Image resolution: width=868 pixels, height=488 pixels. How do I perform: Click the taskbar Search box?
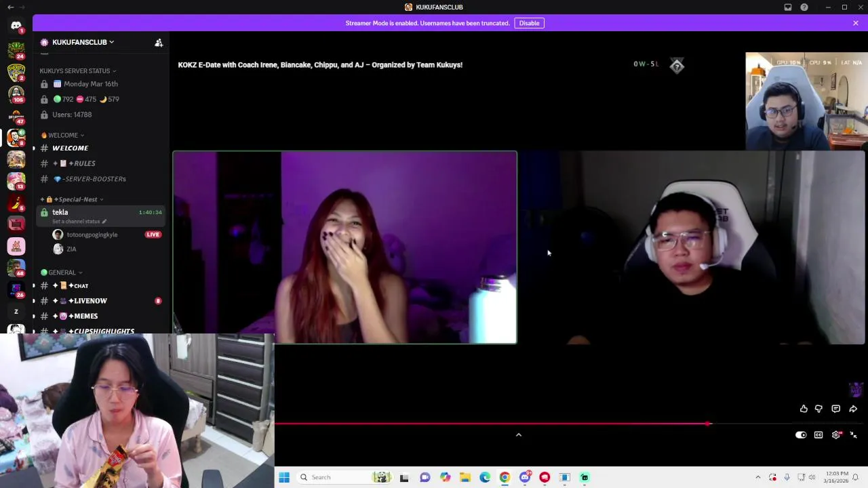[x=344, y=477]
